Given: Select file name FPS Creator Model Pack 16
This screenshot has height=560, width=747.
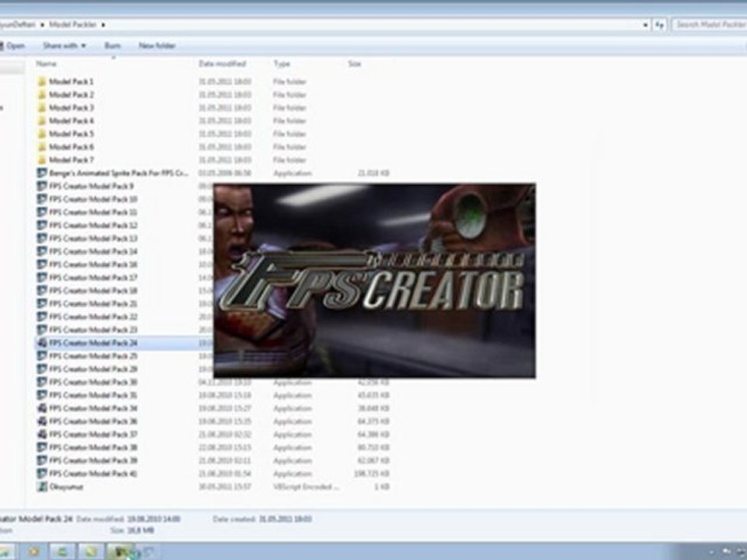Looking at the screenshot, I should [93, 264].
